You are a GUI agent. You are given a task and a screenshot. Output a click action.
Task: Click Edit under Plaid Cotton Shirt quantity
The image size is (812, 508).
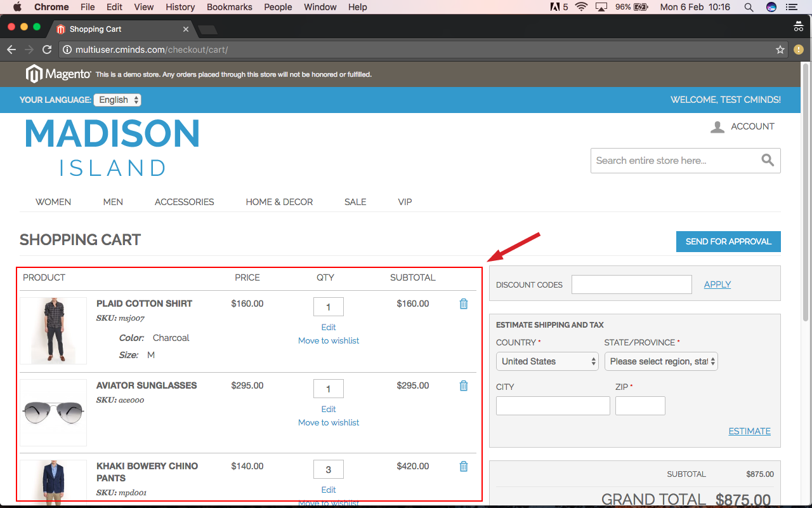point(329,327)
